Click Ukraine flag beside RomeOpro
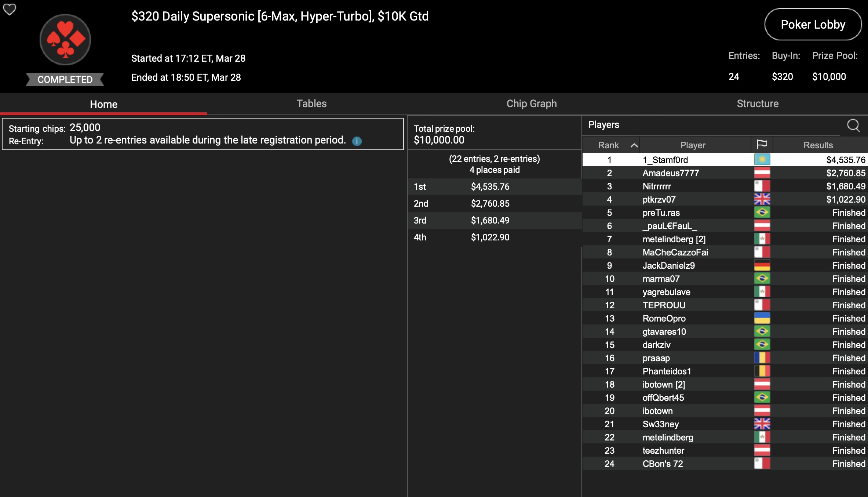 762,318
